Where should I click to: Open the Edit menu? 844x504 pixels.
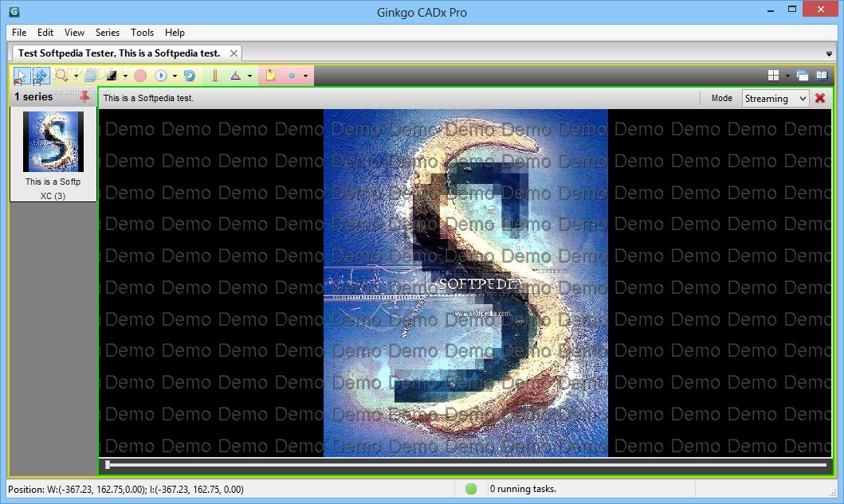45,33
